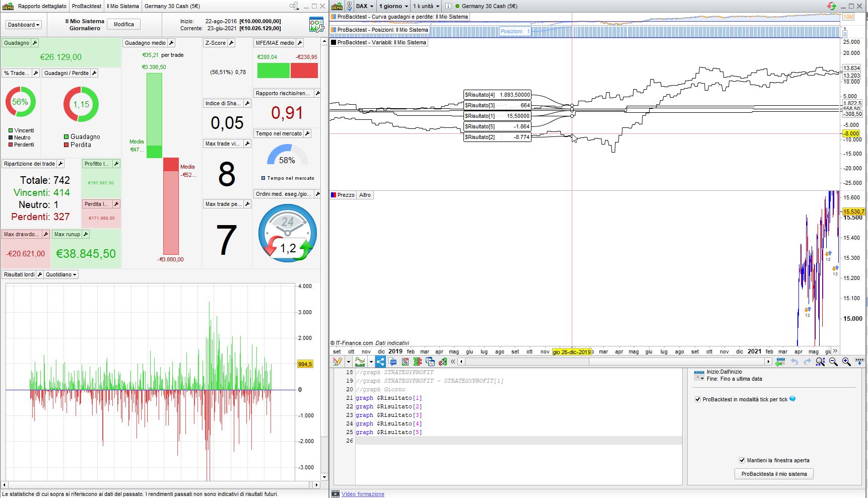Screen dimensions: 868x498
Task: Open the DAX instrument dropdown
Action: [365, 6]
